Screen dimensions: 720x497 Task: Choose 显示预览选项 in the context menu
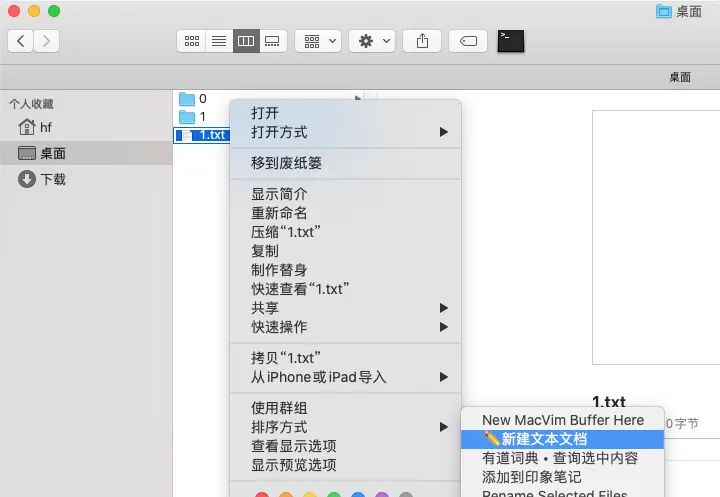[x=345, y=465]
